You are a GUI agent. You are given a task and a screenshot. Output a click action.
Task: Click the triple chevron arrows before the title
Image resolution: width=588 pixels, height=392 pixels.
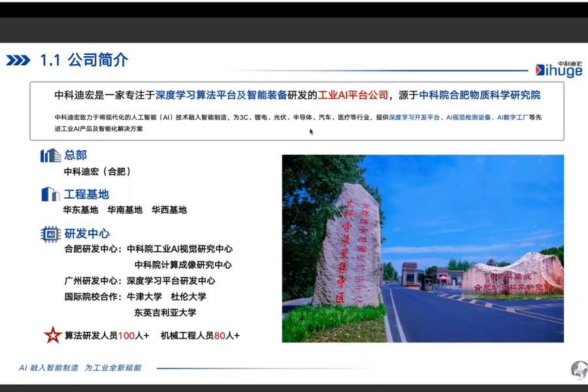tap(18, 61)
